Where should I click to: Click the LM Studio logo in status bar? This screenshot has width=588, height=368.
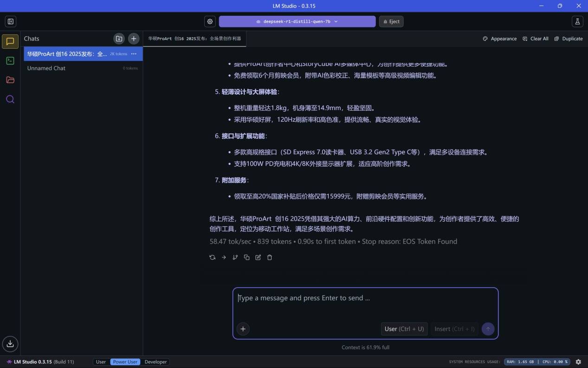tap(9, 362)
